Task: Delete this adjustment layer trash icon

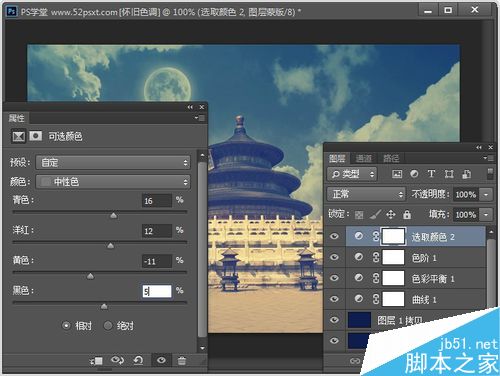Action: pos(182,360)
